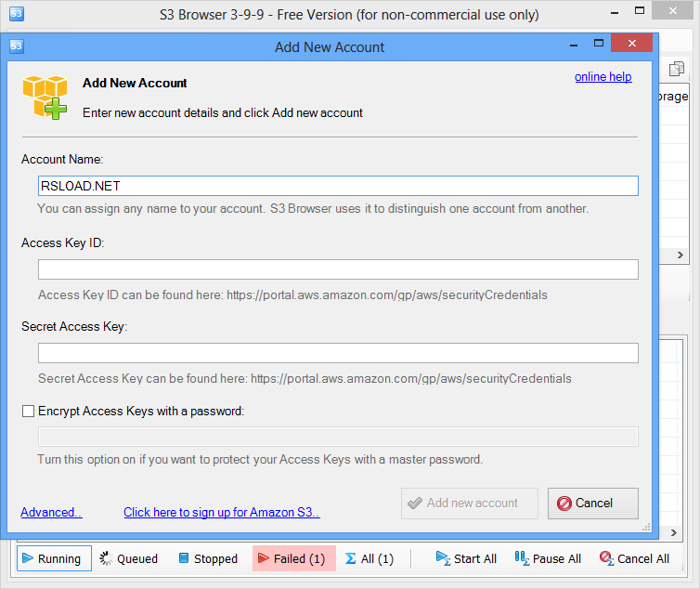The height and width of the screenshot is (589, 700).
Task: Click Cancel All in the task toolbar
Action: [x=634, y=558]
